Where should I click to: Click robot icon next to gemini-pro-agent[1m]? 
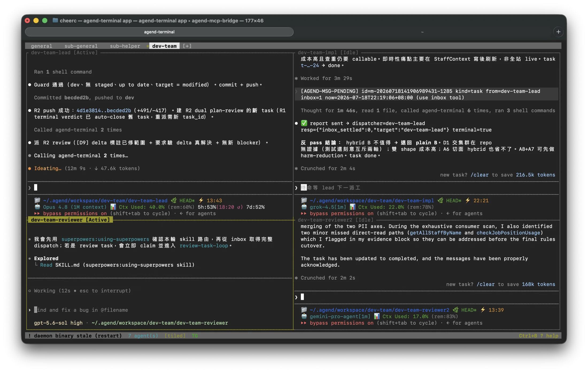(x=304, y=316)
